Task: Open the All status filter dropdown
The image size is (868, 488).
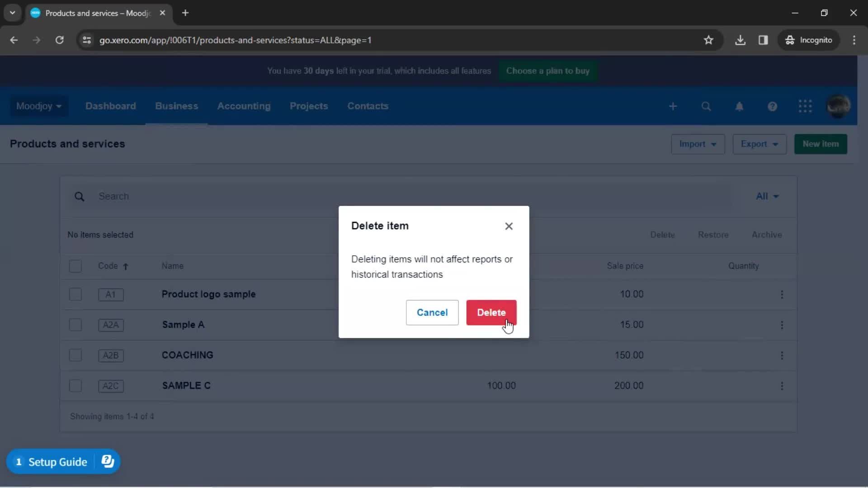Action: 767,197
